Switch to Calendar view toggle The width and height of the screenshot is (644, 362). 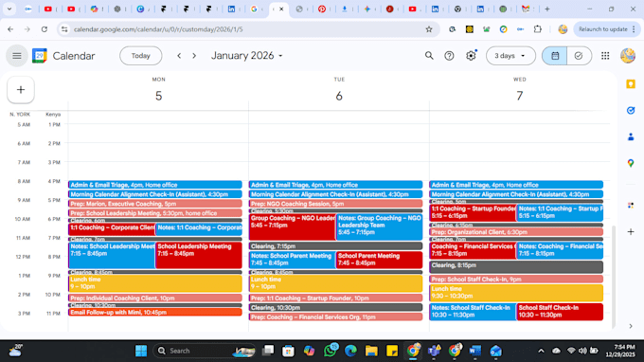click(554, 56)
